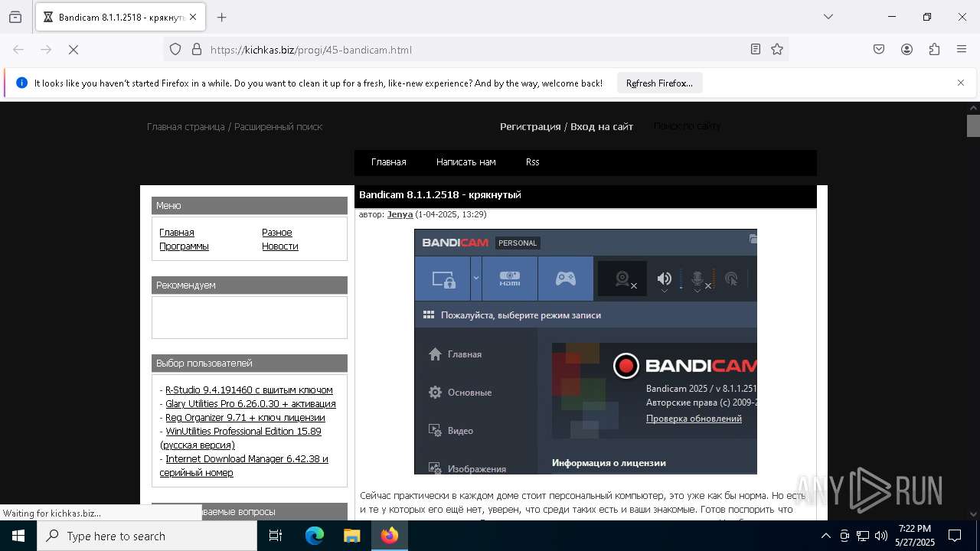
Task: Click the Bandicam screenshot image
Action: (586, 351)
